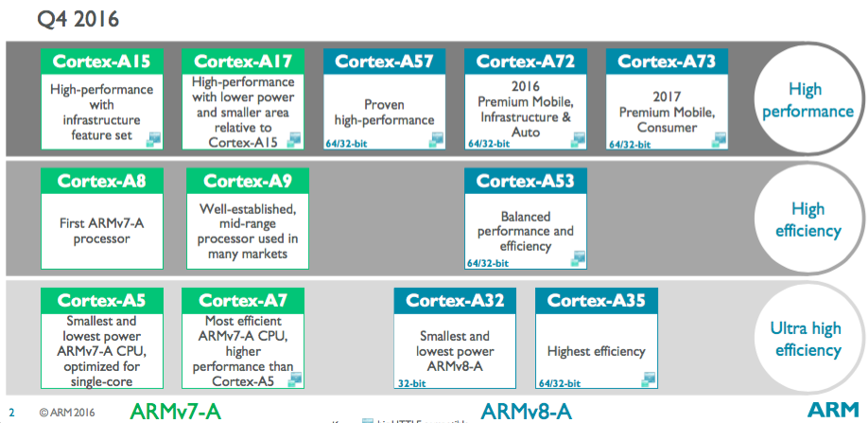The image size is (868, 423).
Task: Select the Cortex-A72 blue header
Action: (x=526, y=61)
